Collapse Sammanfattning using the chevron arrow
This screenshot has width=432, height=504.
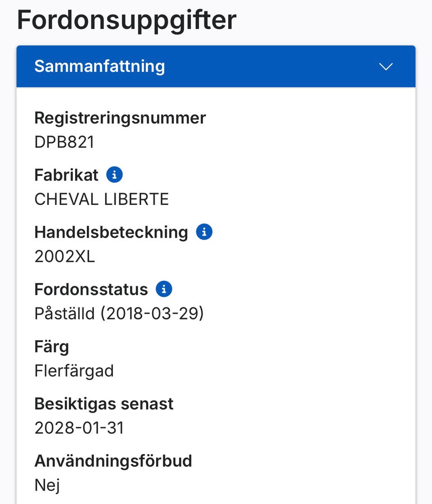(386, 67)
